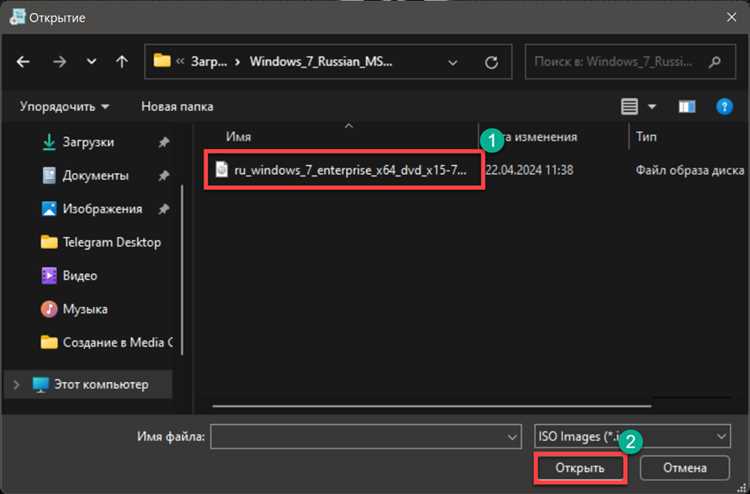Click the Открыть button

pos(579,468)
